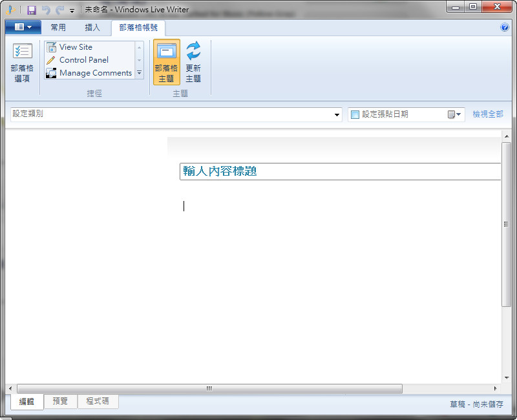Open the 設定類別 category dropdown

tap(337, 114)
